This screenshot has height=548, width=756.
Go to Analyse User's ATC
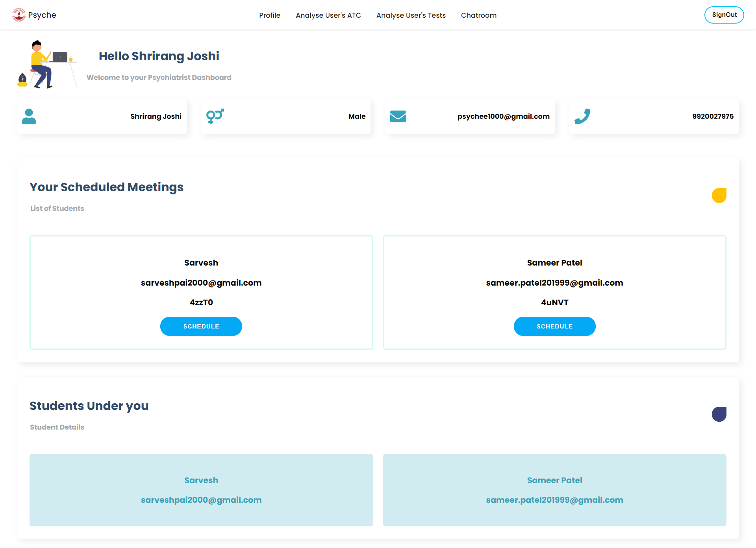(x=328, y=15)
